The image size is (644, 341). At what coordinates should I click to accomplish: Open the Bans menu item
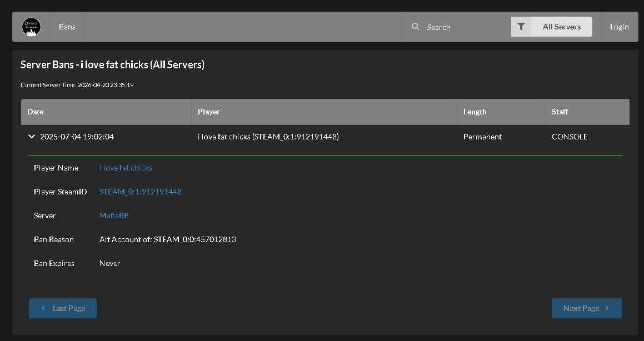pyautogui.click(x=67, y=27)
